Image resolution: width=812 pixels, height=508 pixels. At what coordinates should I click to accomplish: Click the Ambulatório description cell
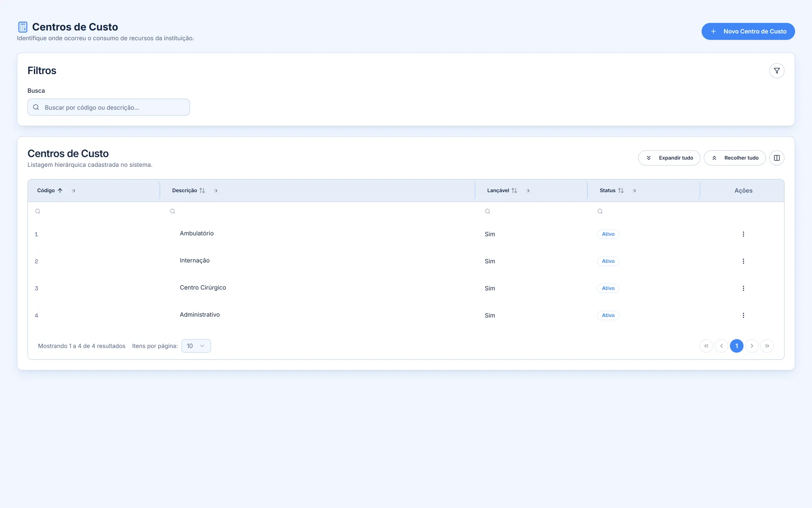(x=197, y=233)
